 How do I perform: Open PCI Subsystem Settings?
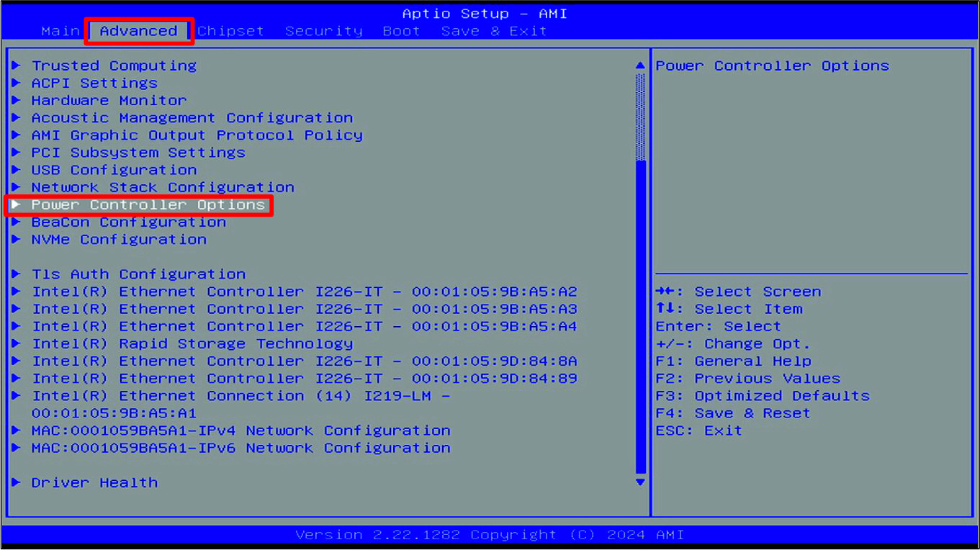point(138,152)
